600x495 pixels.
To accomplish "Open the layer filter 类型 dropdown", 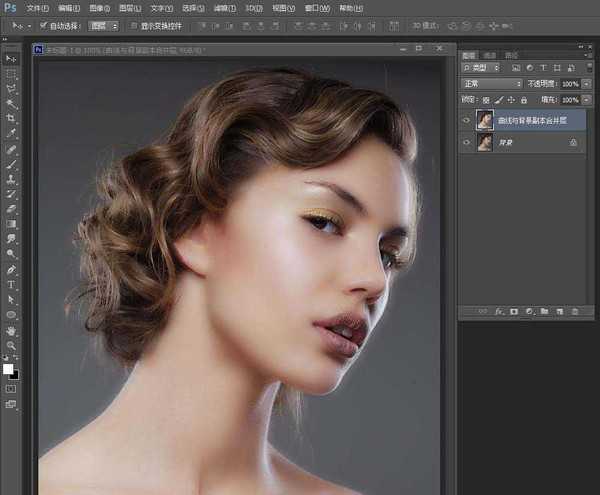I will pyautogui.click(x=483, y=69).
